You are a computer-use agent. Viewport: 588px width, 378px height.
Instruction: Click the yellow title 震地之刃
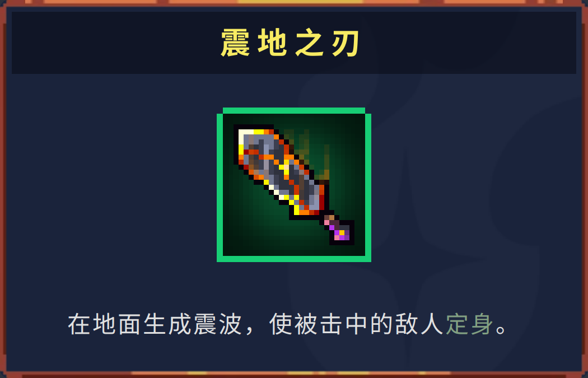pos(291,43)
